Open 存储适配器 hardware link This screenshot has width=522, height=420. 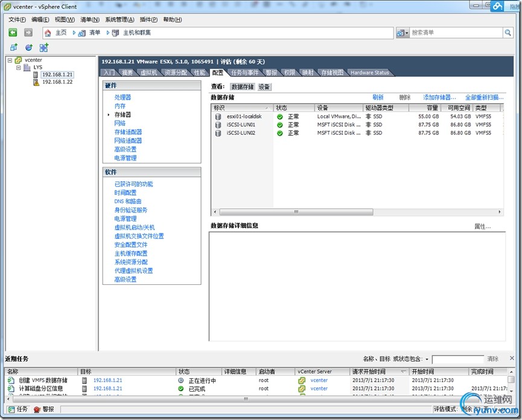coord(128,132)
